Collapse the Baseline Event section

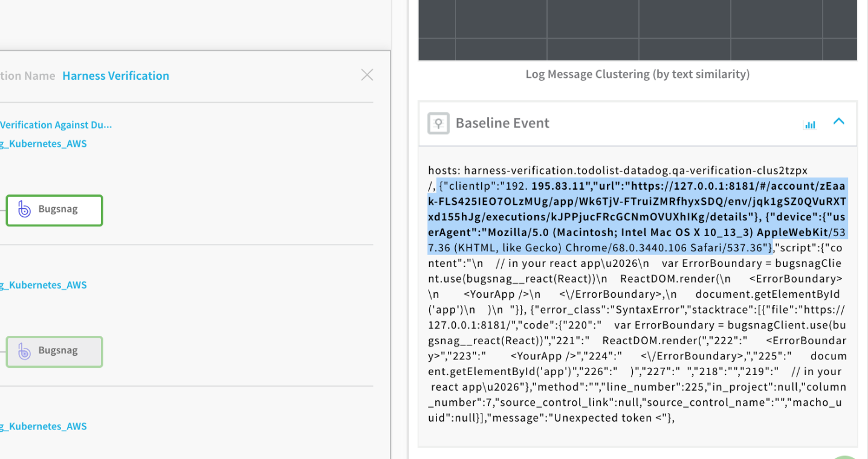tap(838, 121)
